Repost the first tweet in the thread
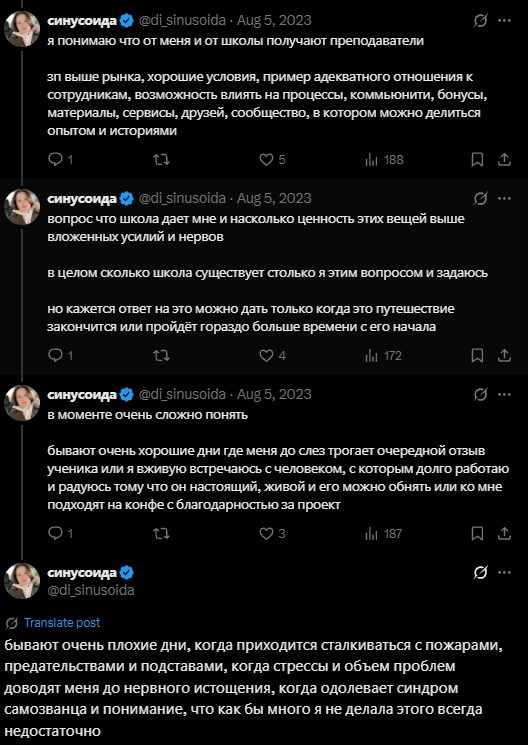Viewport: 528px width, 745px height. click(x=162, y=160)
